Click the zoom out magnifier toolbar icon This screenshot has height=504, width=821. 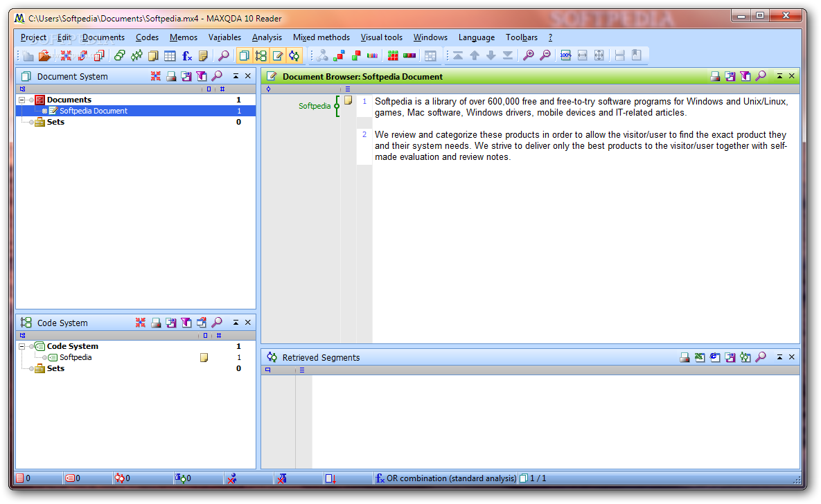[x=545, y=55]
